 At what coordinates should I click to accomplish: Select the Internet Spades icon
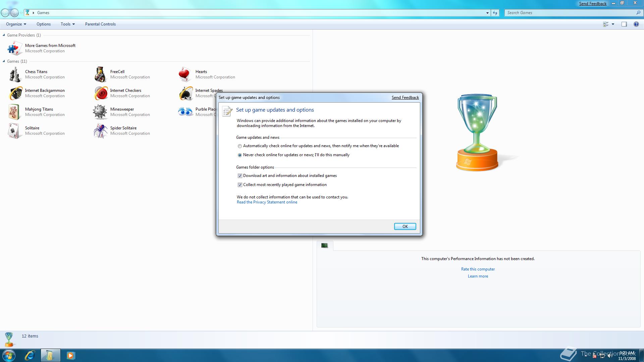[185, 93]
